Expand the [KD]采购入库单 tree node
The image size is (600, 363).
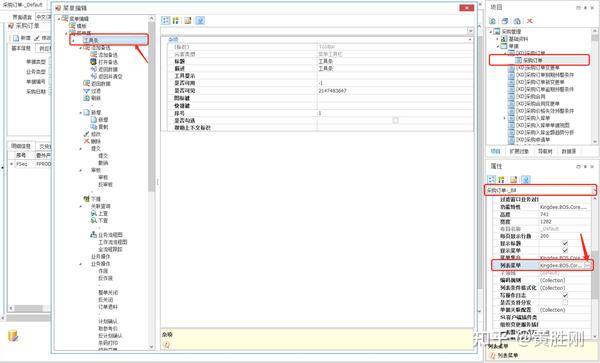point(504,118)
